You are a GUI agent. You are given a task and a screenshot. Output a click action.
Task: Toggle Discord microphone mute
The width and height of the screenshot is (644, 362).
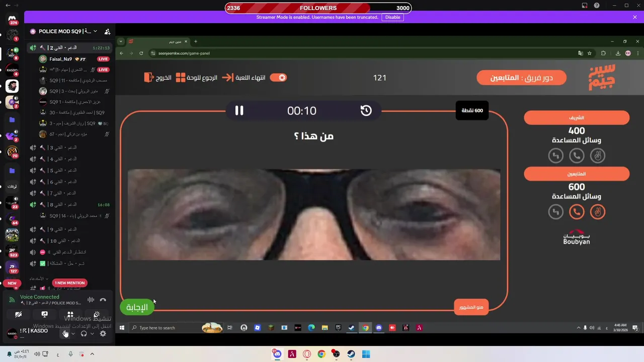click(65, 333)
